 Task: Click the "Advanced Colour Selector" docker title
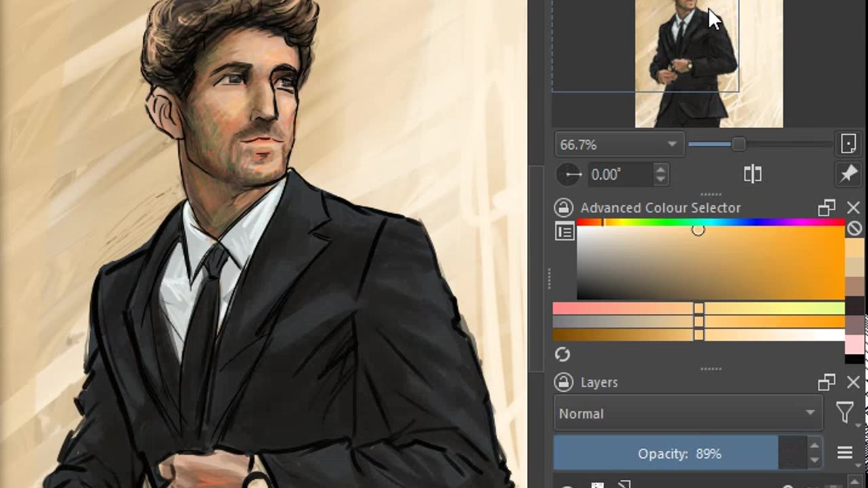click(x=660, y=208)
